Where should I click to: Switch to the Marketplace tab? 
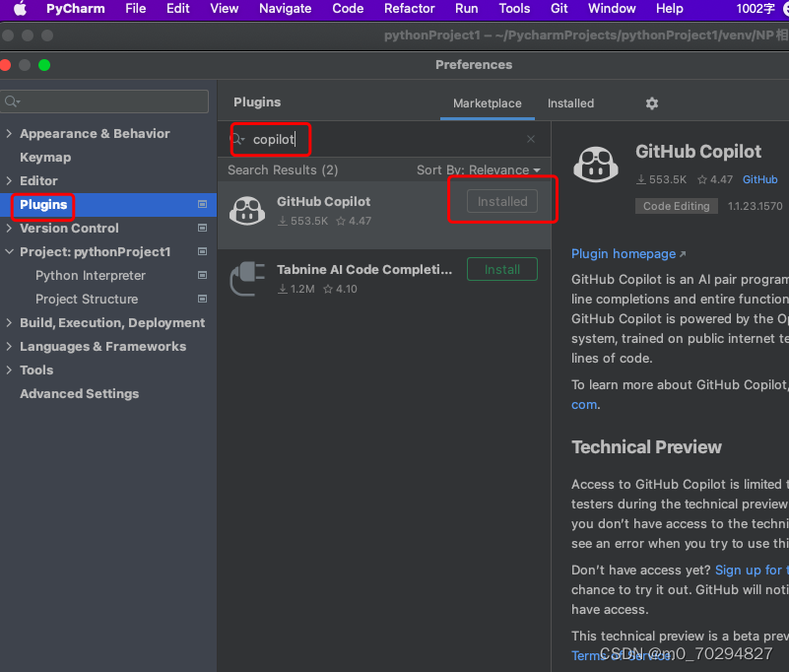487,103
